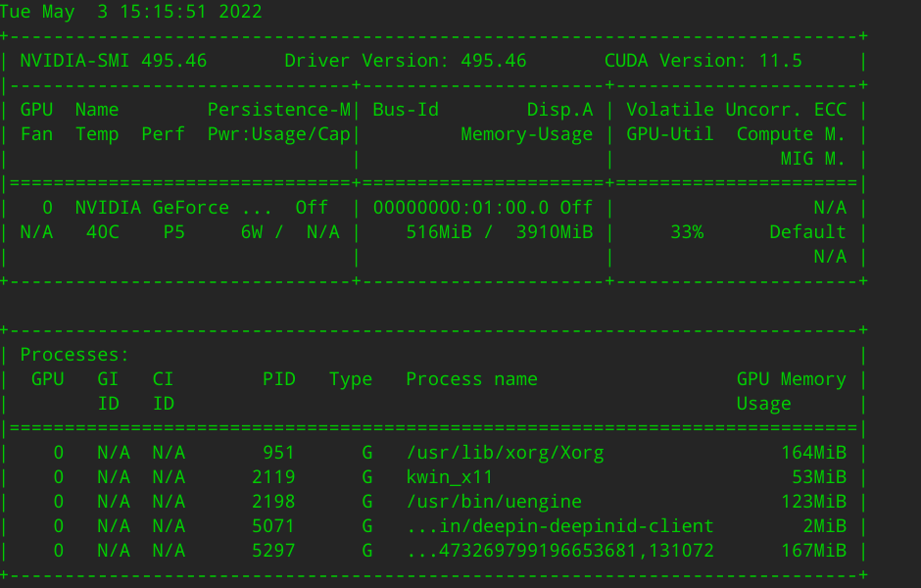Image resolution: width=921 pixels, height=588 pixels.
Task: Click the Default compute mode value
Action: (x=807, y=232)
